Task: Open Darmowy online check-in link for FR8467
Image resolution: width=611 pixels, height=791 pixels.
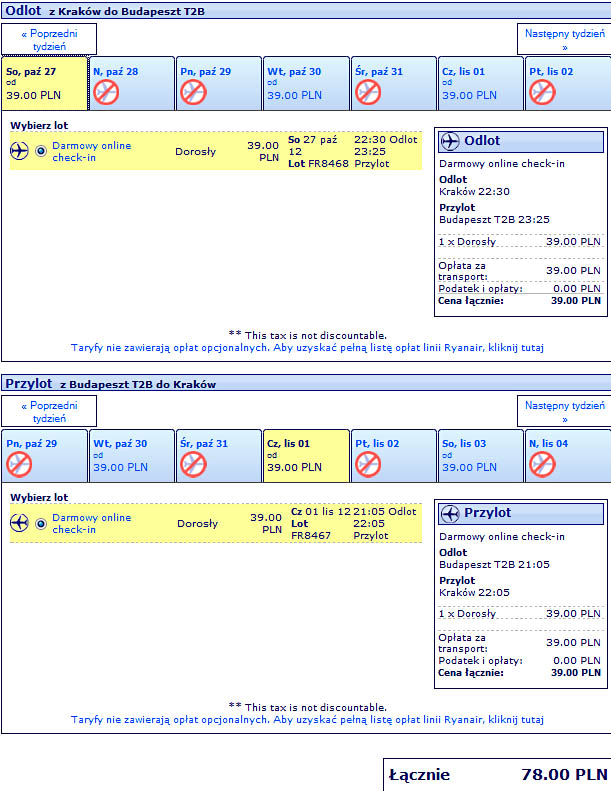Action: point(91,524)
